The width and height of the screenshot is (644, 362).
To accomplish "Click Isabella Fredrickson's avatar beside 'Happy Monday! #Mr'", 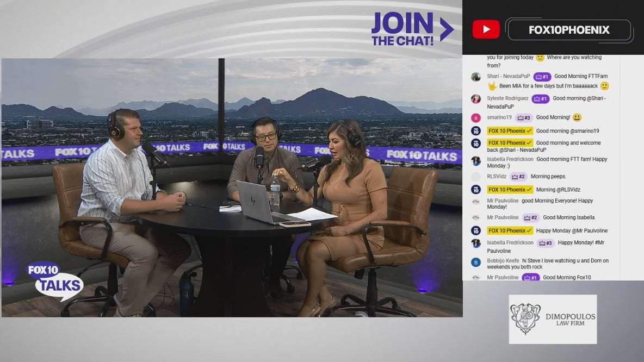I will pyautogui.click(x=475, y=244).
